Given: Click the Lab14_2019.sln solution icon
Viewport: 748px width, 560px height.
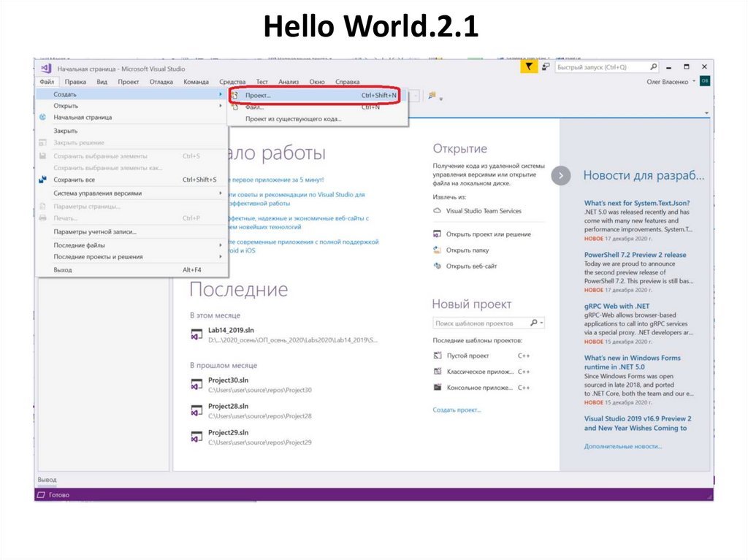Looking at the screenshot, I should tap(196, 334).
